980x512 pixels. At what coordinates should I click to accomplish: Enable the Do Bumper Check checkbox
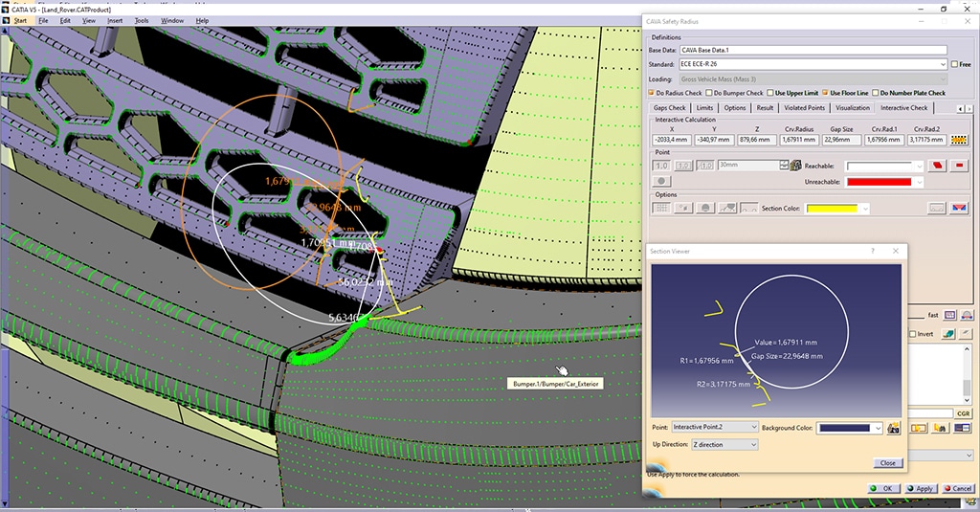coord(709,93)
